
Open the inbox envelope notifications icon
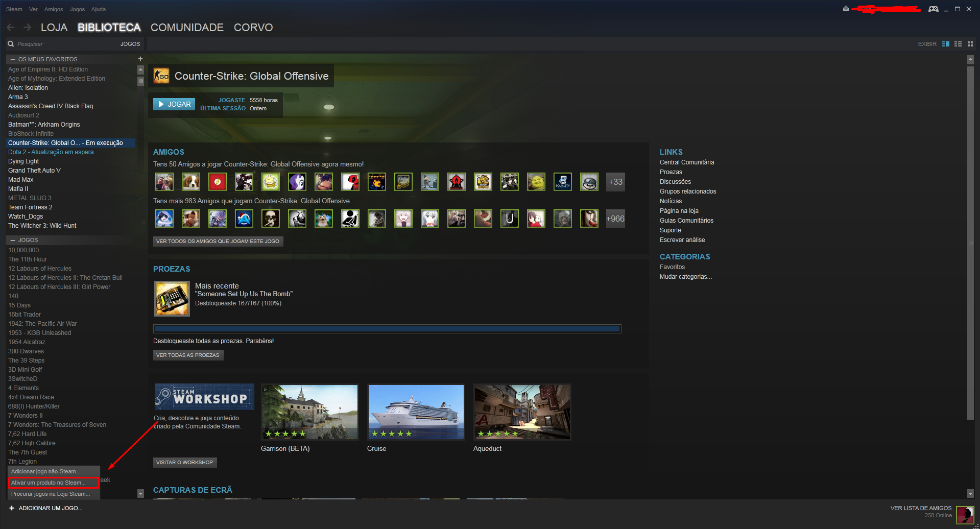coord(846,9)
